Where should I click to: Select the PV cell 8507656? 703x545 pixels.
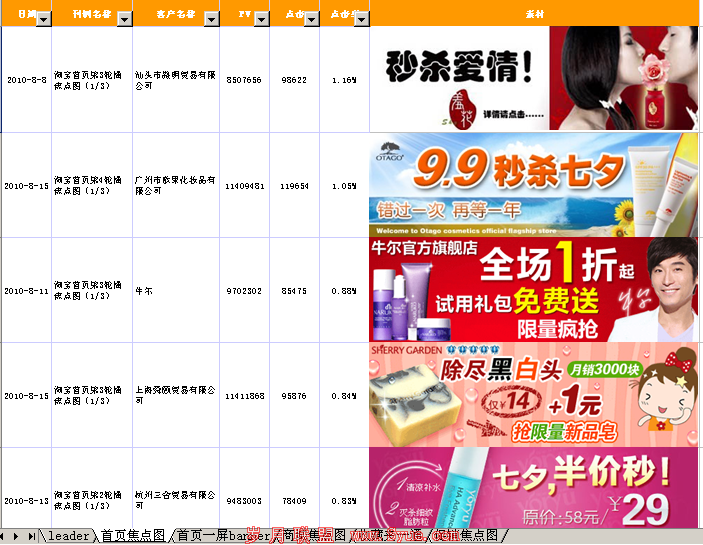pyautogui.click(x=244, y=80)
